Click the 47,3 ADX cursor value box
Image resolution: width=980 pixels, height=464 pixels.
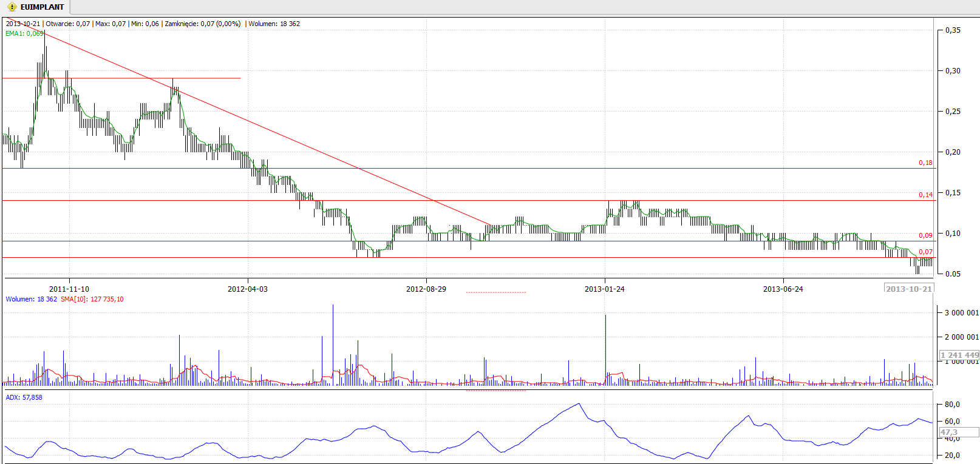[959, 432]
